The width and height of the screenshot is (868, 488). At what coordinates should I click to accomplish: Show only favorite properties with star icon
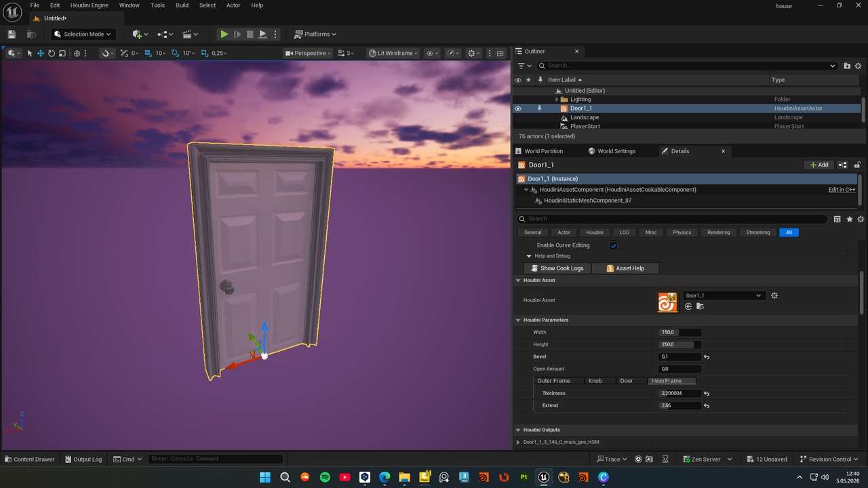tap(850, 219)
